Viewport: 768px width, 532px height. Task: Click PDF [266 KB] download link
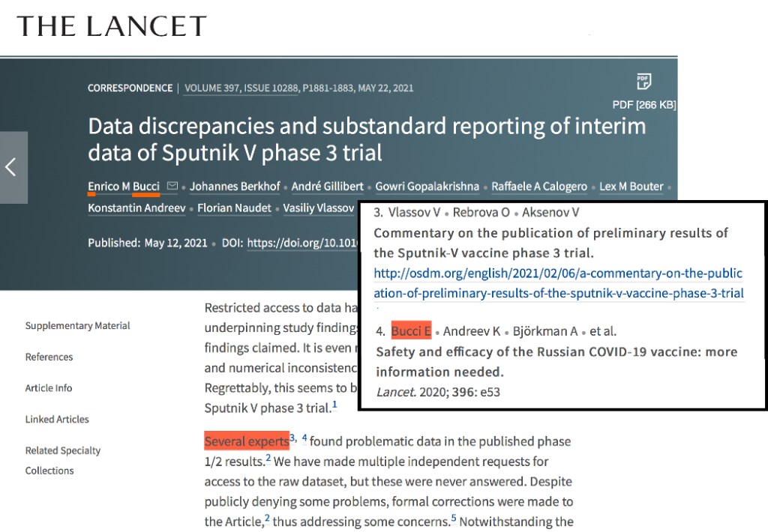click(x=643, y=105)
